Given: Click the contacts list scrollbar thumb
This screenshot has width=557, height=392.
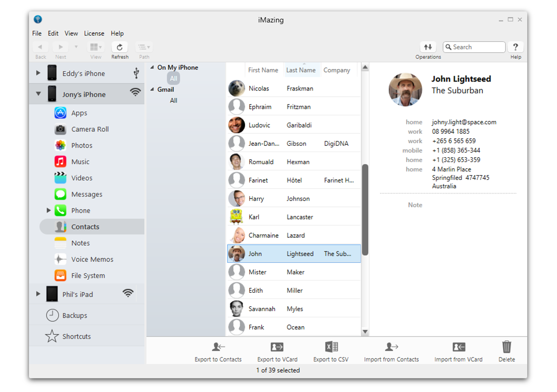Looking at the screenshot, I should click(x=365, y=210).
